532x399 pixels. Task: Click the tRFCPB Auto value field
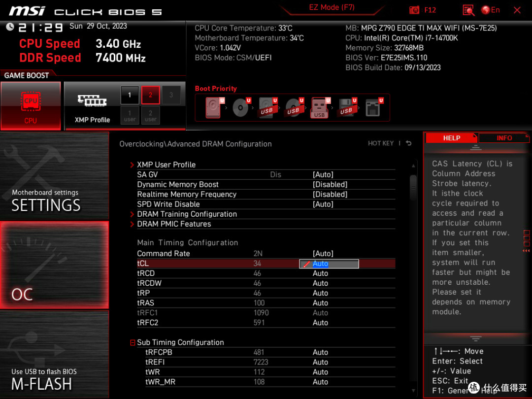(x=320, y=352)
